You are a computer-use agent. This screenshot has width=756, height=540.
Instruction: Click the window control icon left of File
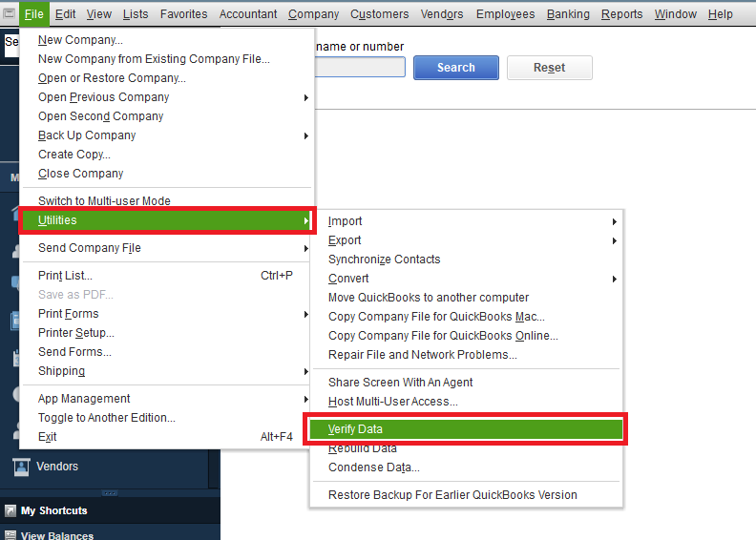[x=10, y=13]
